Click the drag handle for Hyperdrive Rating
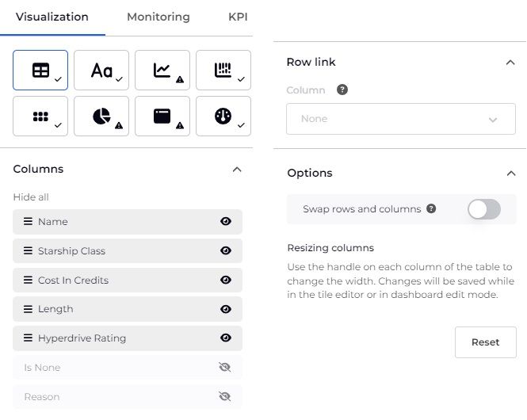 click(x=28, y=338)
